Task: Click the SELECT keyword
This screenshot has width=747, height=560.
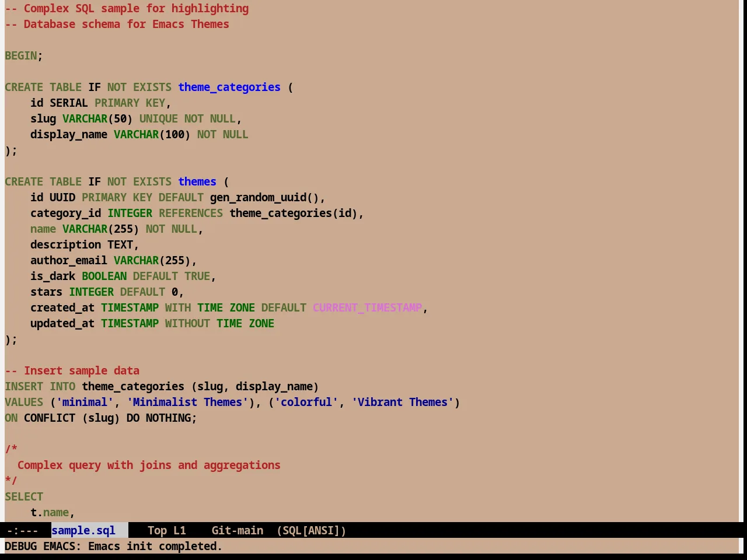Action: coord(24,496)
